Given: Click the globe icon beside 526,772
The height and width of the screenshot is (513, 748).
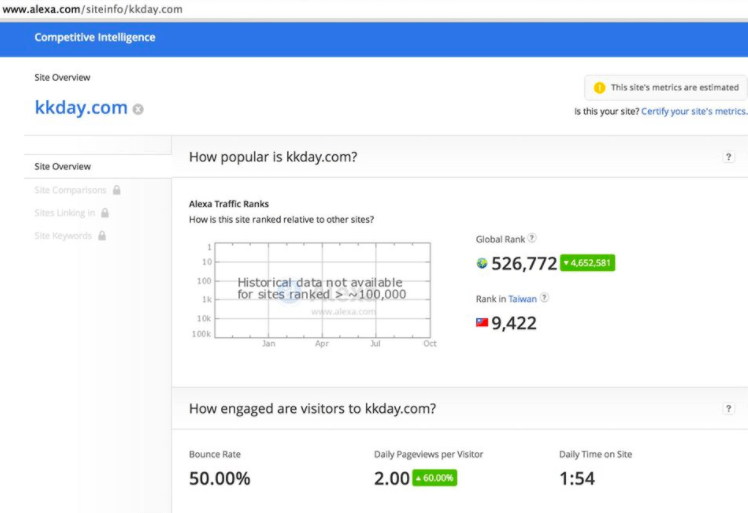Looking at the screenshot, I should point(482,263).
